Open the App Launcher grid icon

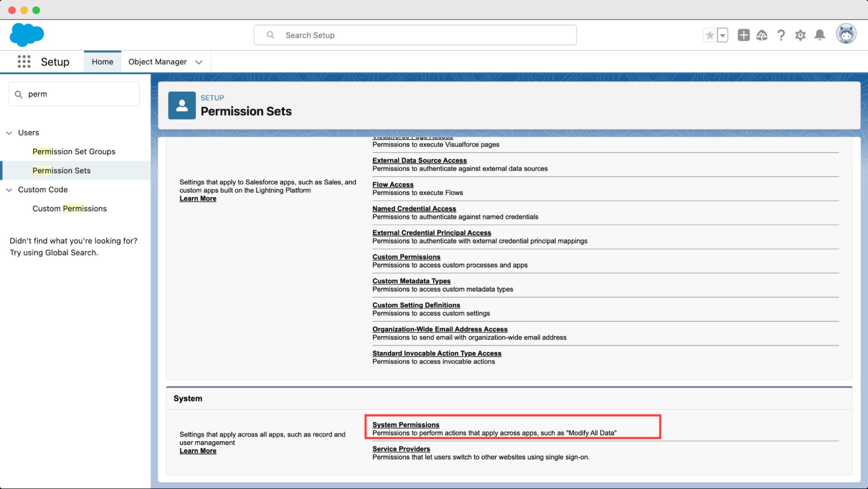(x=24, y=62)
